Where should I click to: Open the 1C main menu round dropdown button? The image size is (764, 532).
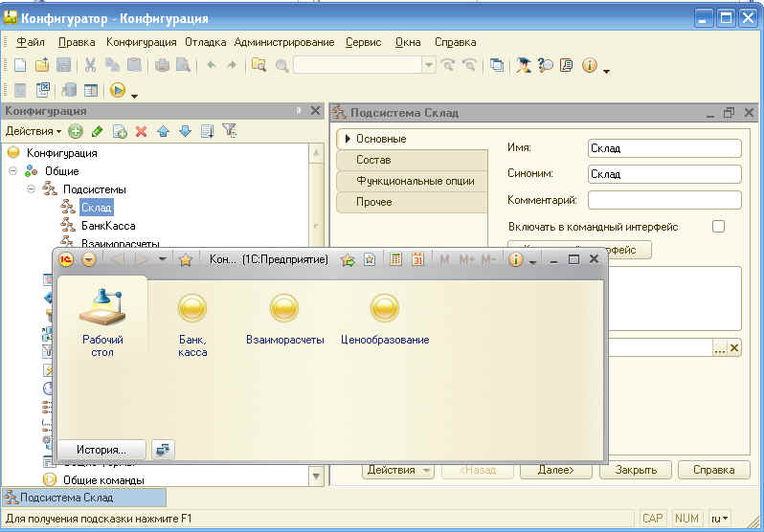click(89, 259)
